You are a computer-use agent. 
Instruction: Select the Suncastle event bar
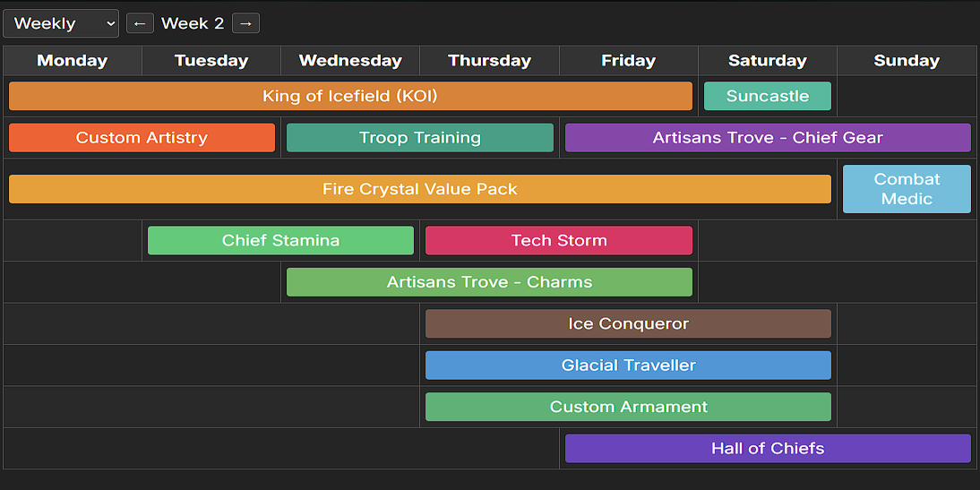[768, 96]
